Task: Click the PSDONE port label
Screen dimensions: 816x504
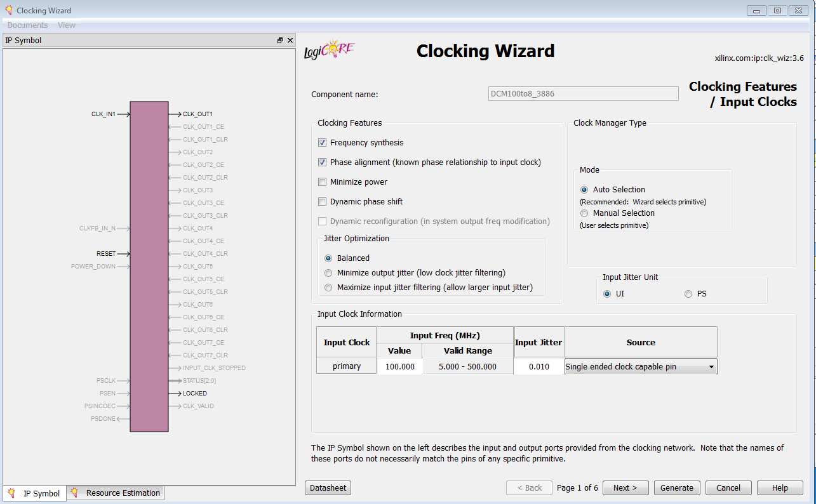Action: point(103,419)
